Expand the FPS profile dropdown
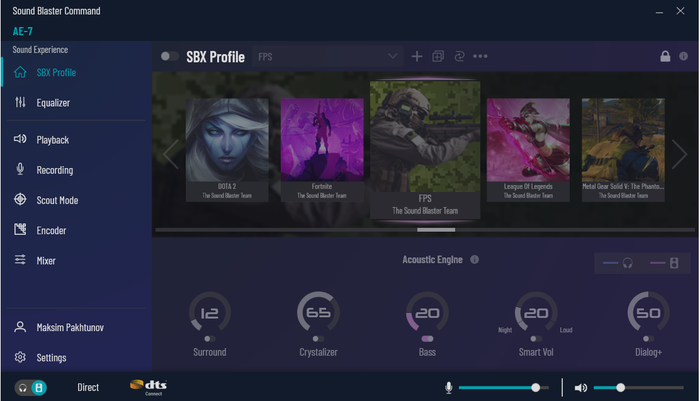 click(x=328, y=56)
